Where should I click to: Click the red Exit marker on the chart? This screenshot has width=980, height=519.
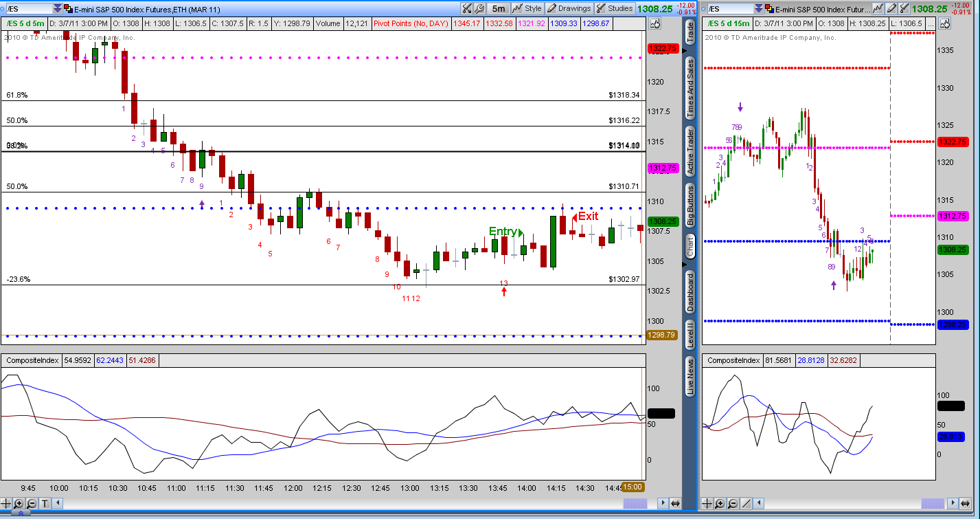click(585, 217)
